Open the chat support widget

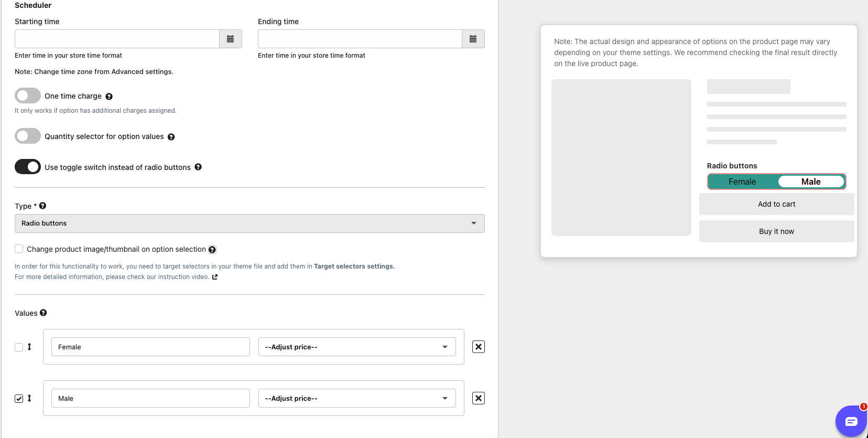click(x=851, y=421)
